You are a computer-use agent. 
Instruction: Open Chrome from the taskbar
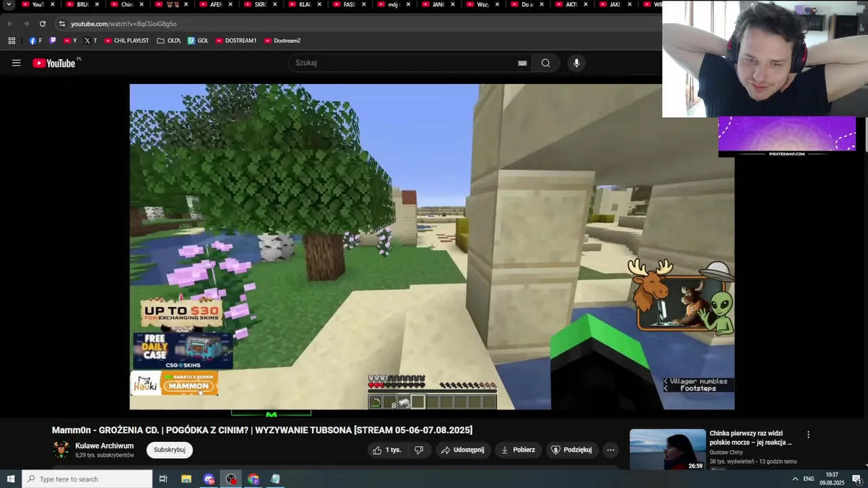coord(254,479)
